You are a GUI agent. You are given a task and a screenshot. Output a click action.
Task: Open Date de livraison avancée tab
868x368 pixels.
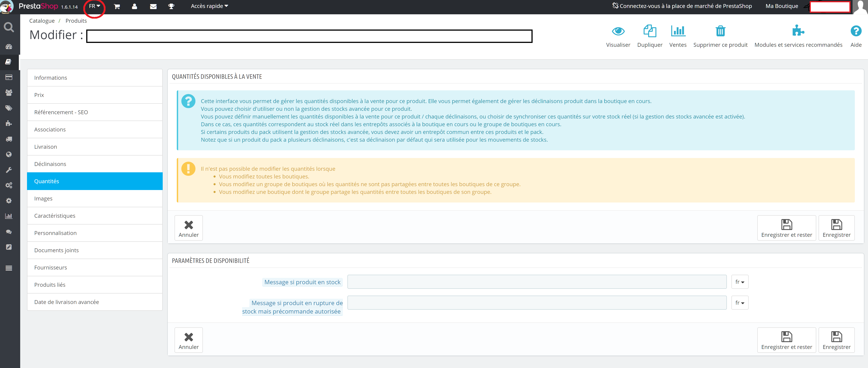(x=95, y=302)
